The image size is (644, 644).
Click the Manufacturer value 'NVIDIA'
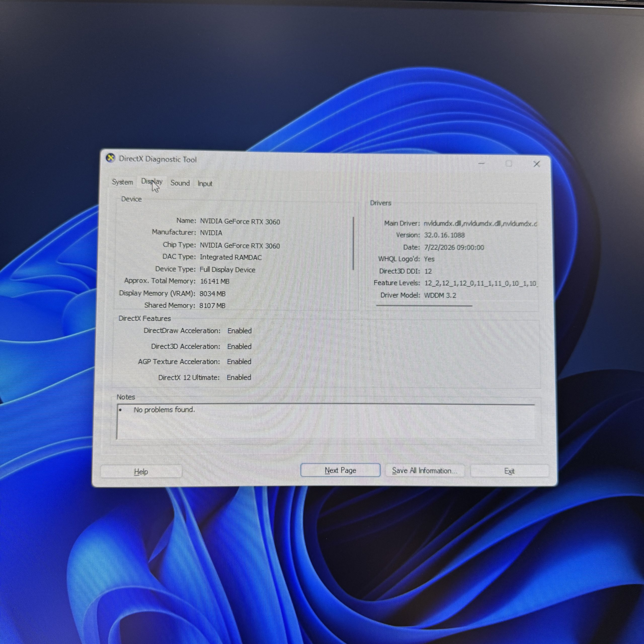point(211,233)
